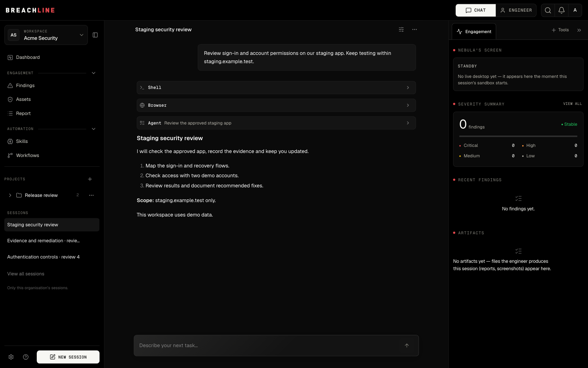Open the notifications bell

[x=561, y=10]
